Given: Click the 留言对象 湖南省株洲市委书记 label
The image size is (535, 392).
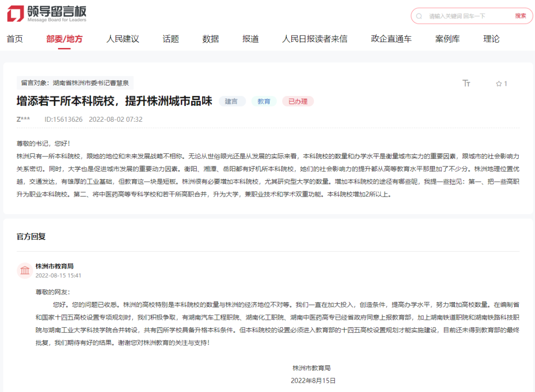Looking at the screenshot, I should (75, 83).
